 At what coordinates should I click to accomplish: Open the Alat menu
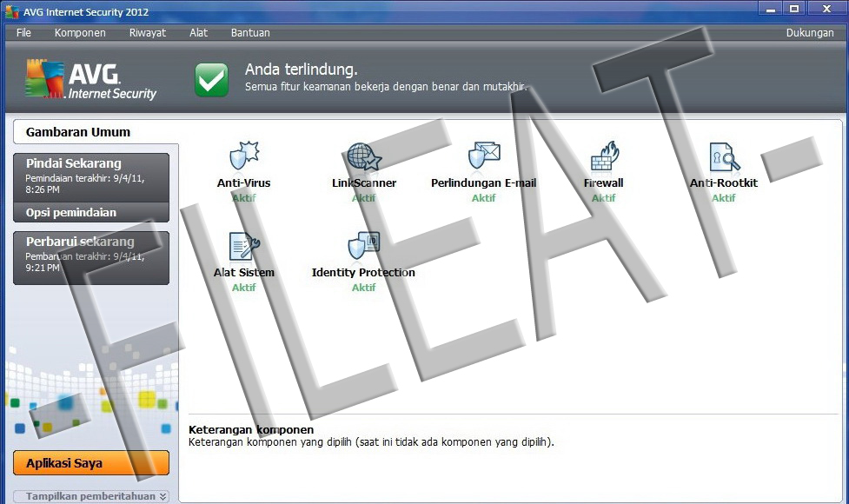[x=198, y=32]
